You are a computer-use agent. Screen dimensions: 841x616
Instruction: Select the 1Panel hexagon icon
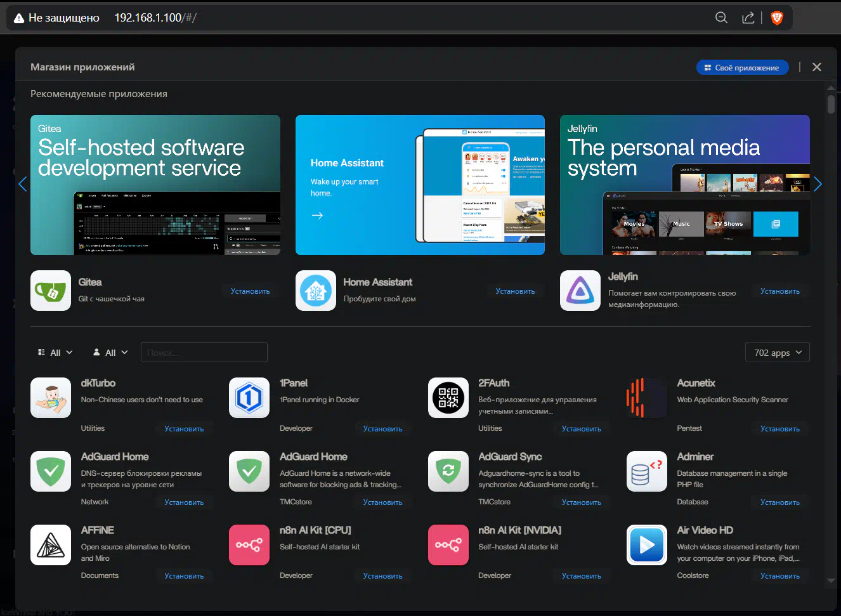[x=249, y=398]
